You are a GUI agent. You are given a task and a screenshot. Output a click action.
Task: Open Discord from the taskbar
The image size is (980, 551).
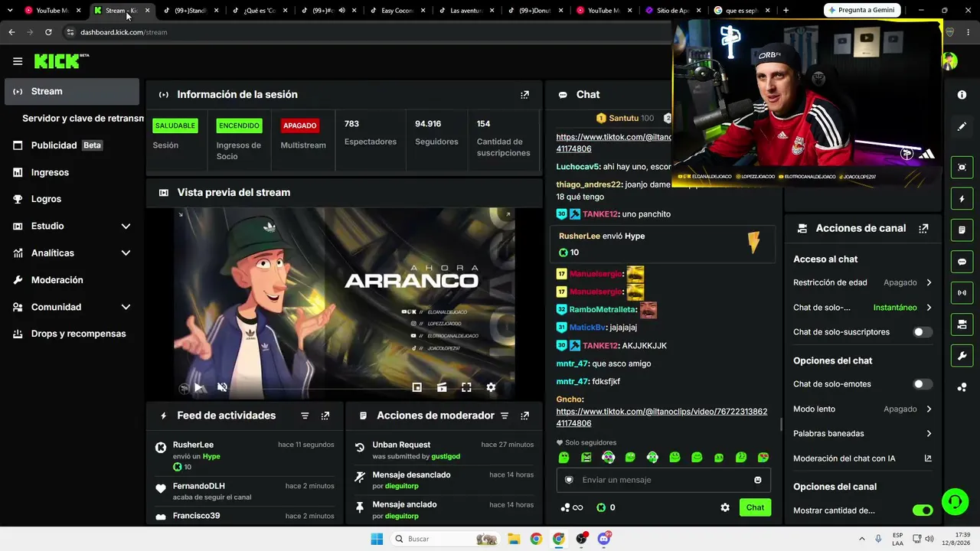[x=604, y=539]
